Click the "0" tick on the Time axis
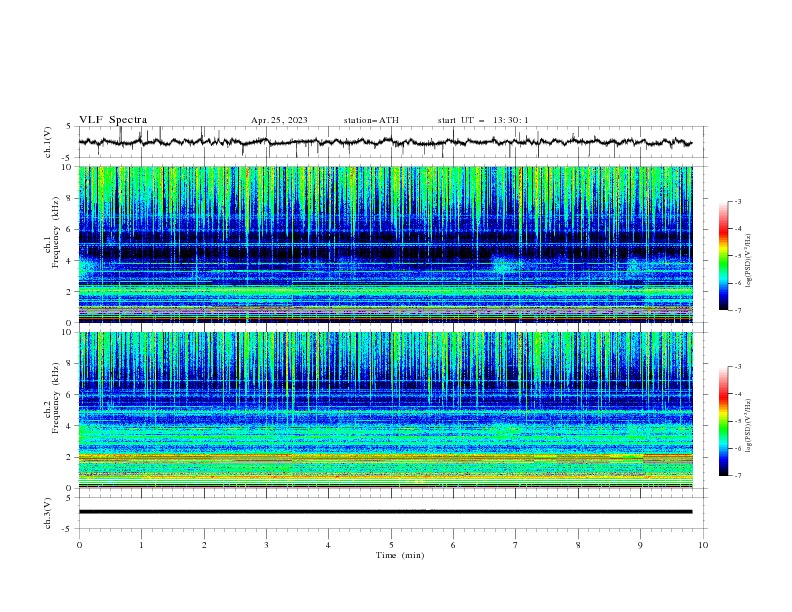Image resolution: width=792 pixels, height=612 pixels. pyautogui.click(x=79, y=545)
